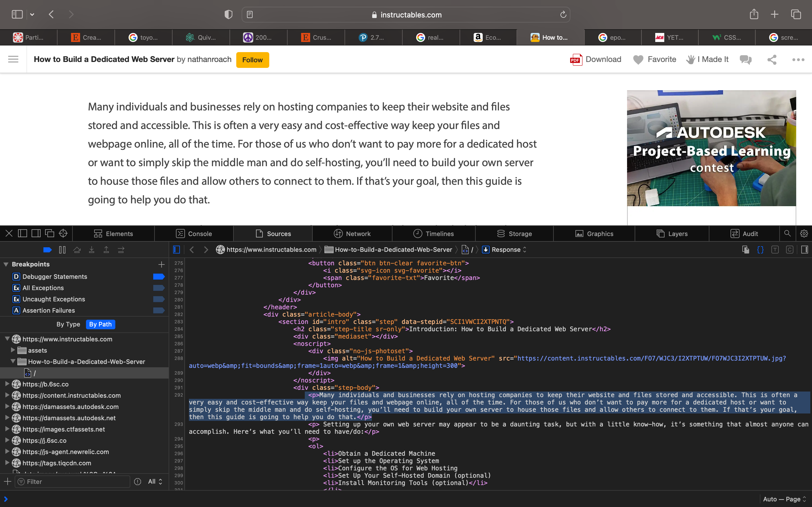The image size is (812, 507).
Task: Click the inspector search magnifier icon
Action: click(x=787, y=234)
